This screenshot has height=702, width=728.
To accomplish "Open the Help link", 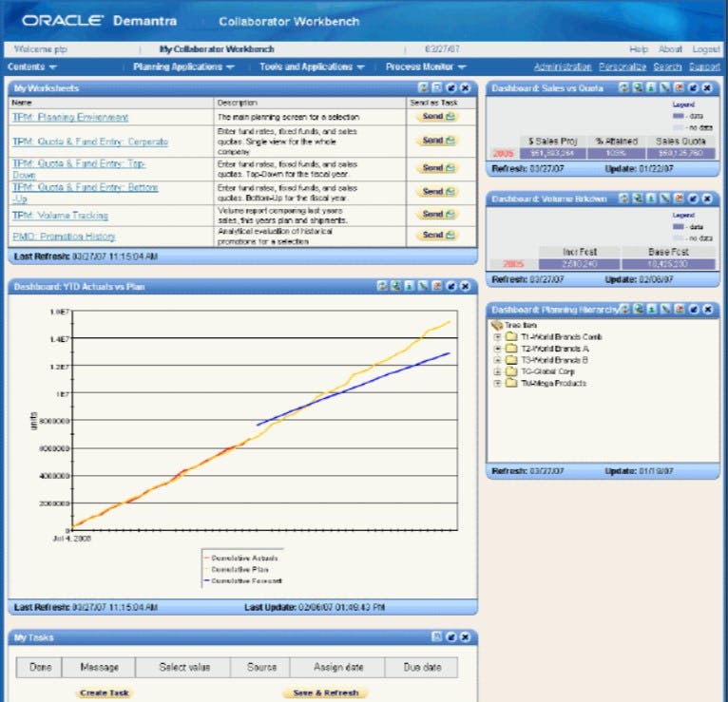I will point(639,48).
